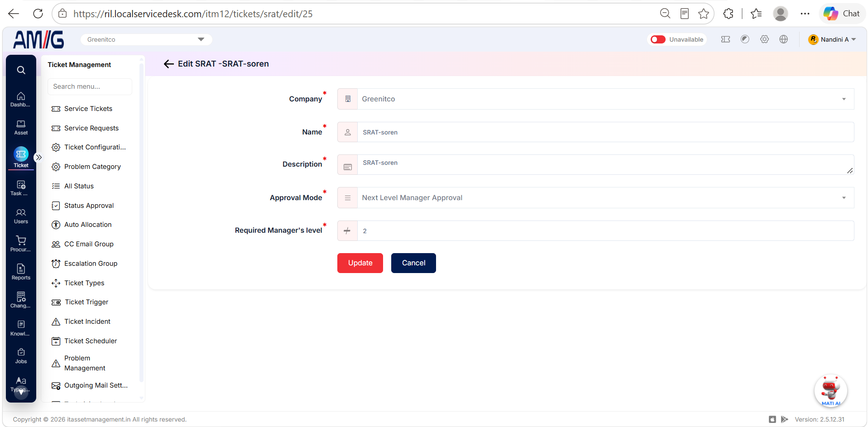Click the Google Play icon in footer
The image size is (868, 427).
(x=785, y=419)
